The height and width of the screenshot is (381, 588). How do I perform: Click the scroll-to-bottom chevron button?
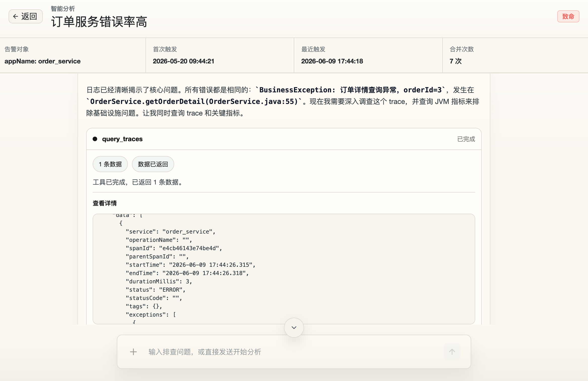[294, 328]
